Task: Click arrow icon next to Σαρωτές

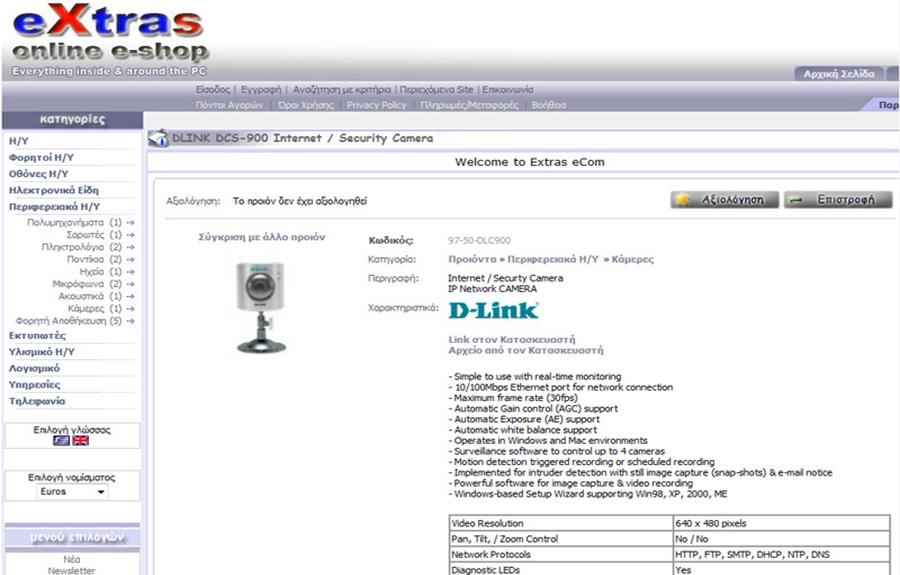Action: click(x=131, y=235)
